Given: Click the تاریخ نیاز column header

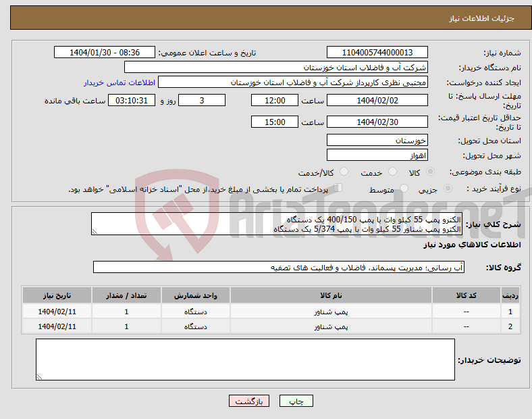Looking at the screenshot, I should [x=57, y=295].
